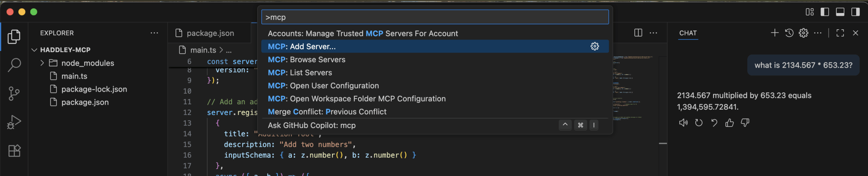Give the chat response a thumbs up
The image size is (868, 176).
tap(729, 123)
